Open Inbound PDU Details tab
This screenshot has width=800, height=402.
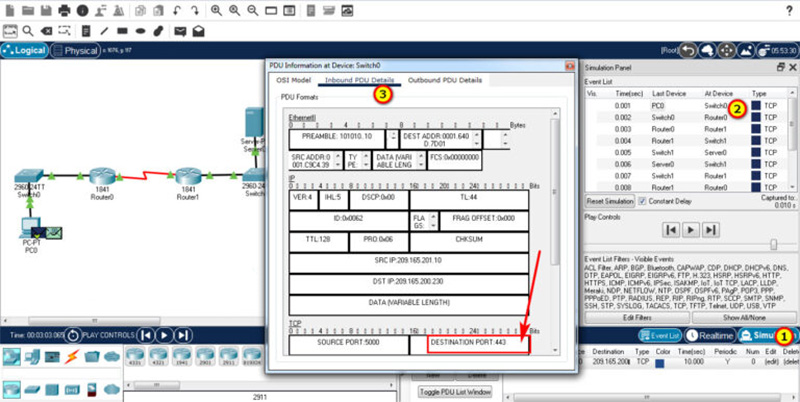tap(359, 80)
